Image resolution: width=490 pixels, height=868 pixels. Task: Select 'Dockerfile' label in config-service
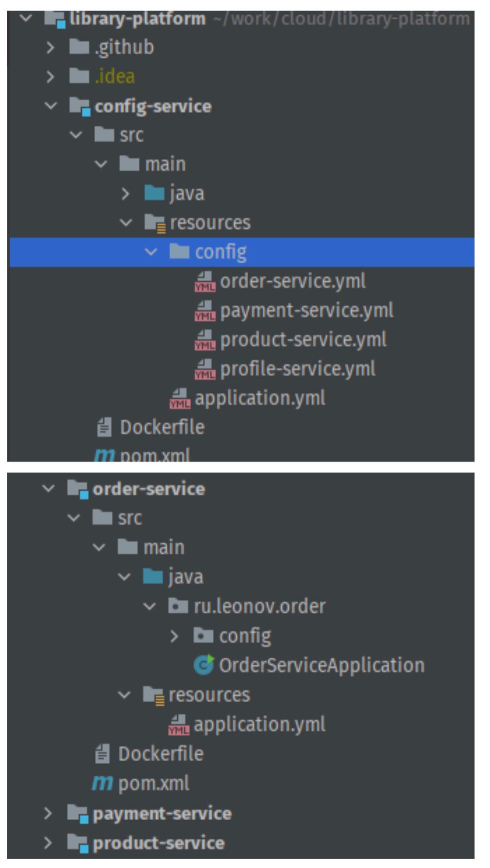click(162, 427)
